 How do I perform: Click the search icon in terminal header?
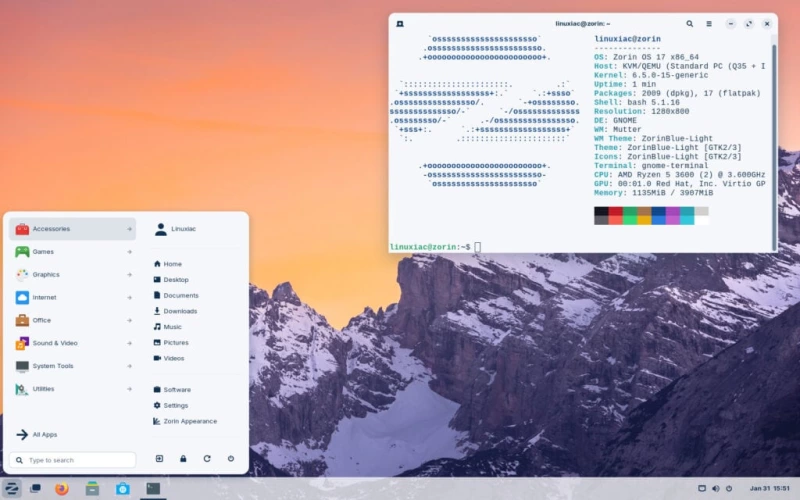(689, 23)
